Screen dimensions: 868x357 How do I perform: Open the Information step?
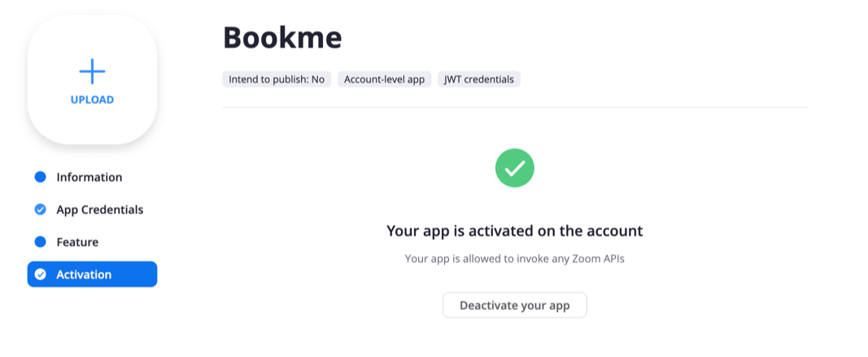point(89,177)
